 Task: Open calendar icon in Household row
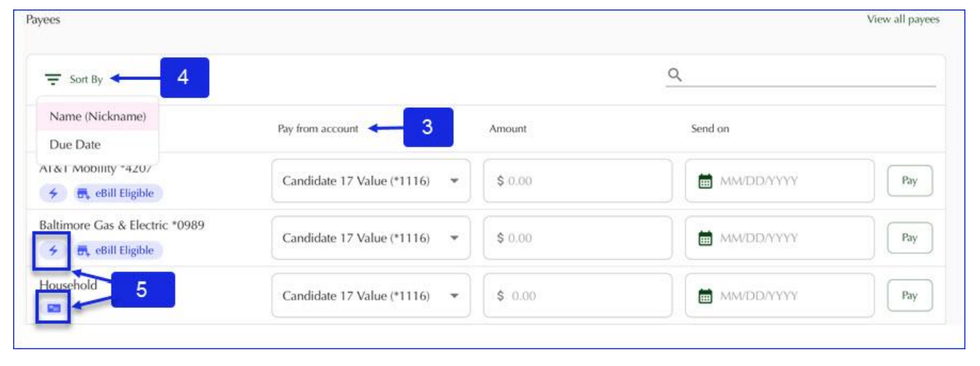tap(705, 296)
